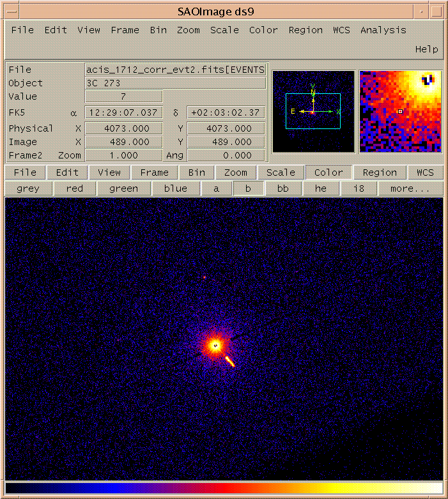Apply the bb colormap

click(x=282, y=188)
